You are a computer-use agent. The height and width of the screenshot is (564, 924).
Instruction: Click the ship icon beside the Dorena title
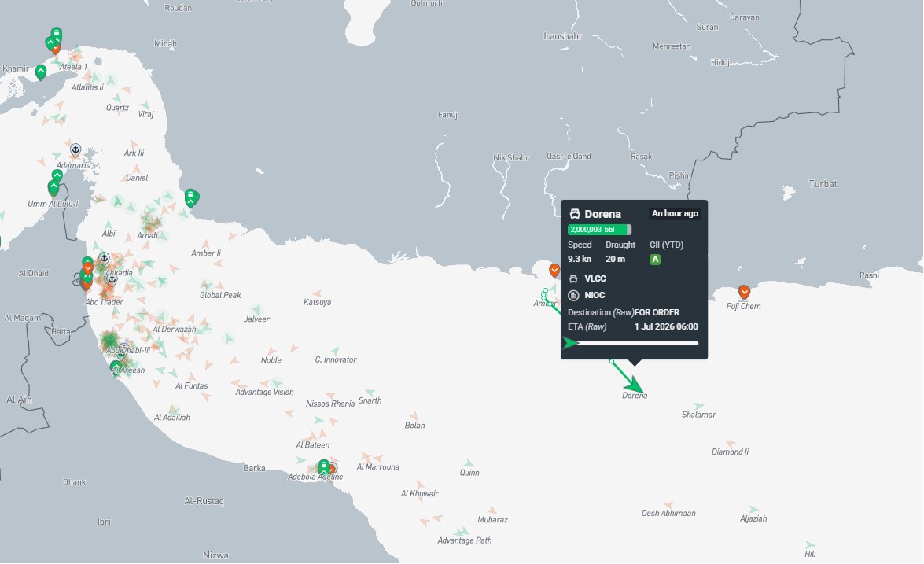tap(575, 214)
